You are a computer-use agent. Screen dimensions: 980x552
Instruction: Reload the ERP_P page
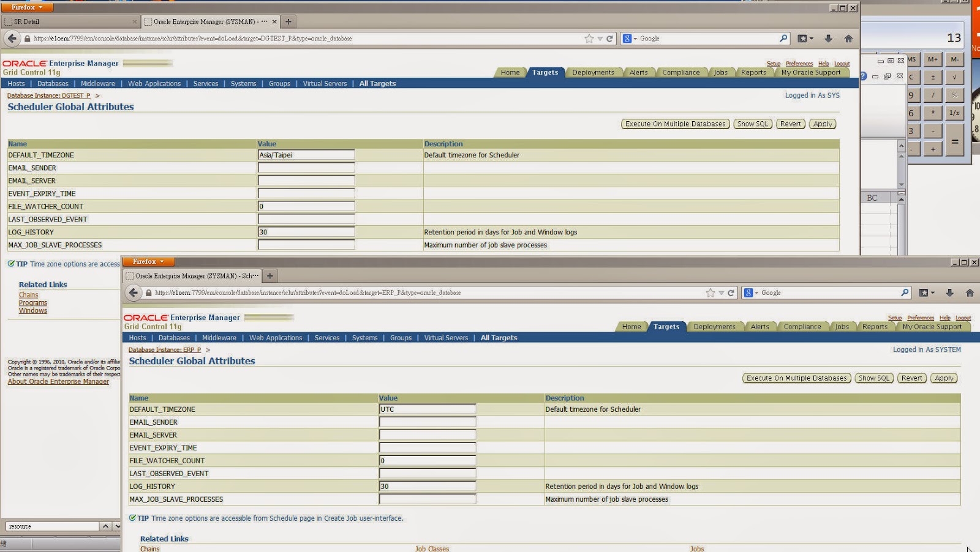[x=731, y=293]
